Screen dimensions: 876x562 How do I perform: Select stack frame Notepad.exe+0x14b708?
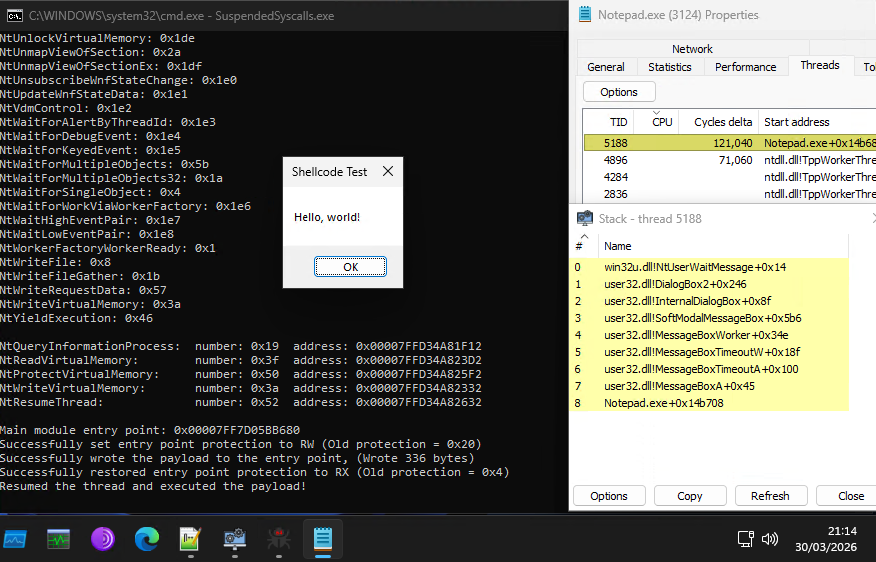pos(710,403)
